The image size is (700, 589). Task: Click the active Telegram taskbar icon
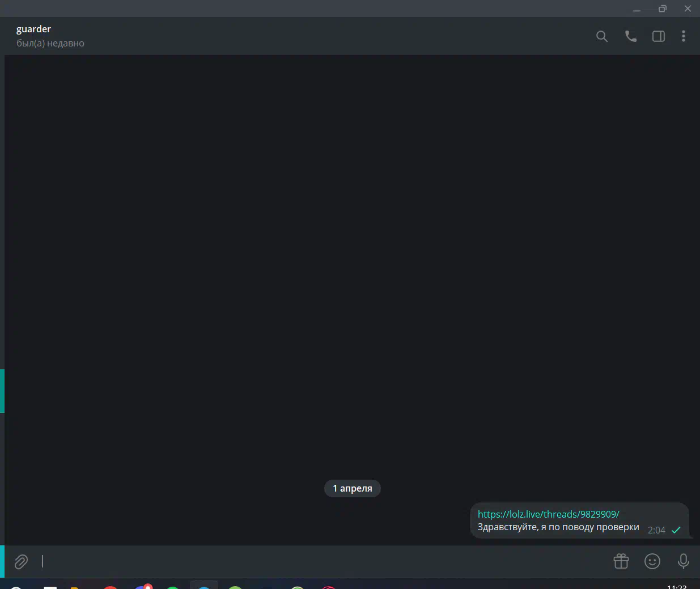click(x=203, y=586)
